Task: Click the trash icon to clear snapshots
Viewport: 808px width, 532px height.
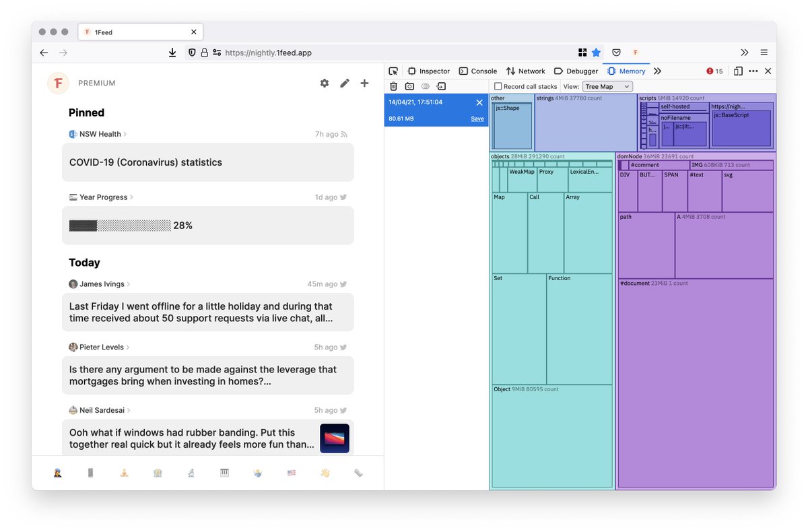Action: pos(393,86)
